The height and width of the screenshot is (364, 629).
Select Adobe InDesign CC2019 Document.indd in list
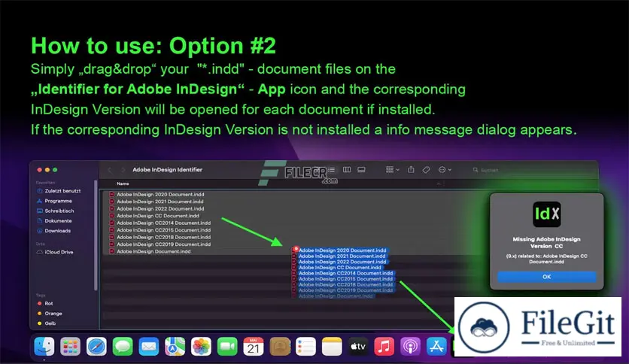pos(160,244)
